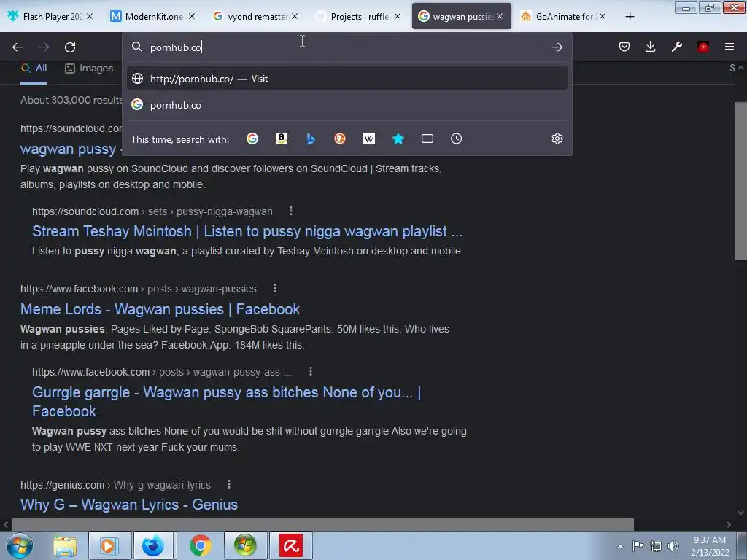Select the Visit URL suggestion
The height and width of the screenshot is (560, 747).
coord(347,79)
